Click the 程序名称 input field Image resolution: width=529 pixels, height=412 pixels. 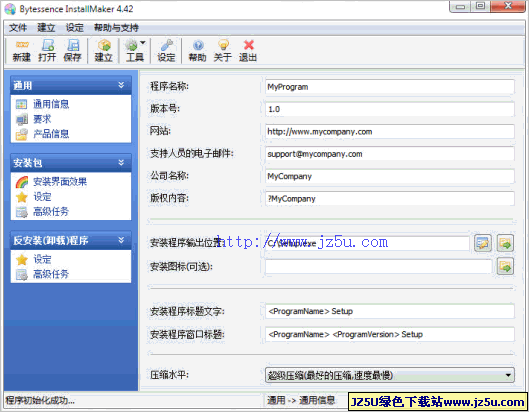click(390, 87)
